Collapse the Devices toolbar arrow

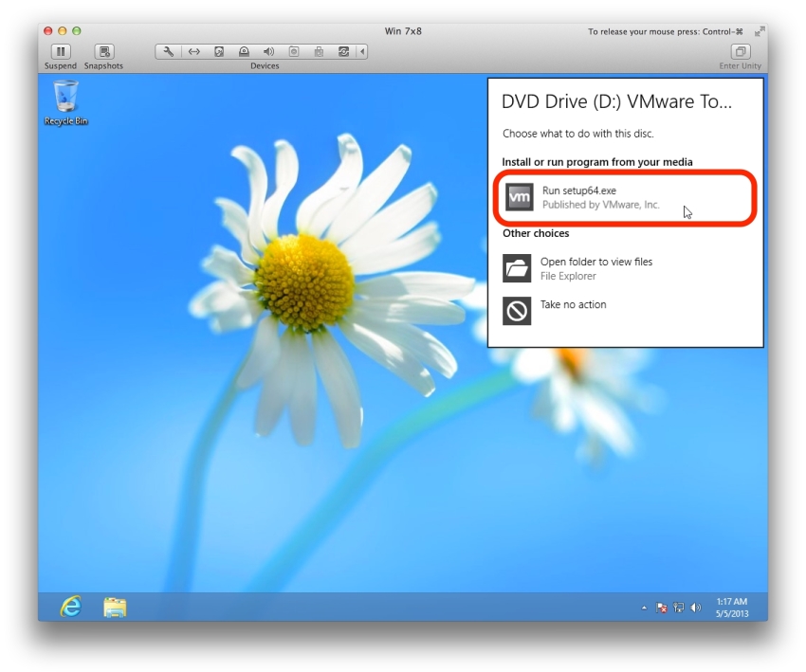point(360,51)
